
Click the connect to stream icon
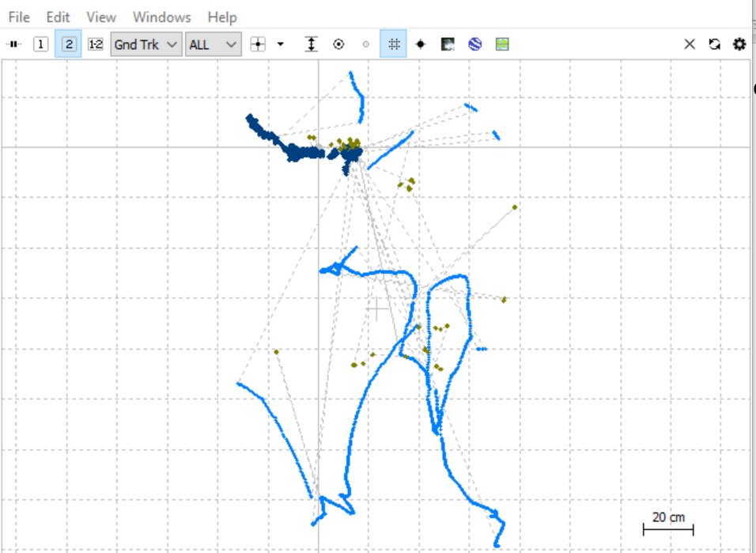13,44
